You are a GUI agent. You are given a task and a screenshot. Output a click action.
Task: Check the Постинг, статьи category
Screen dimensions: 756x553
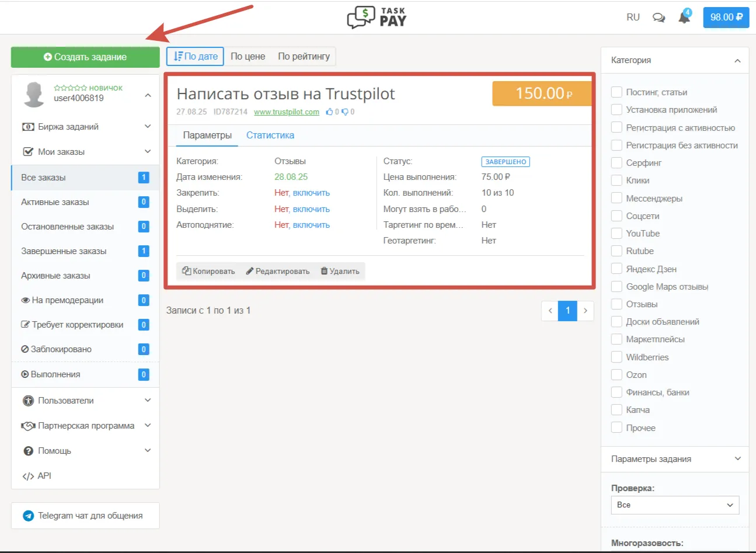point(616,92)
